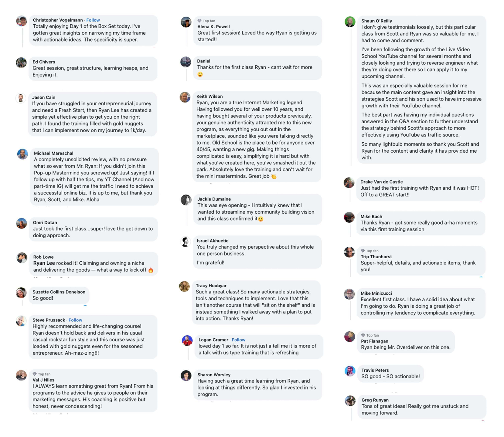The width and height of the screenshot is (504, 437).
Task: Click the Drake Van de Castle name
Action: click(x=381, y=182)
